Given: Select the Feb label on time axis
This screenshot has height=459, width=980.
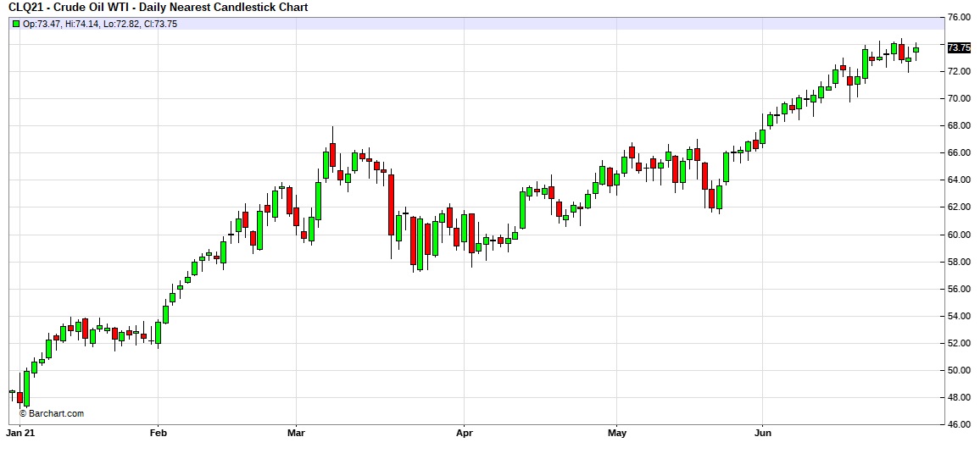Looking at the screenshot, I should click(x=158, y=433).
